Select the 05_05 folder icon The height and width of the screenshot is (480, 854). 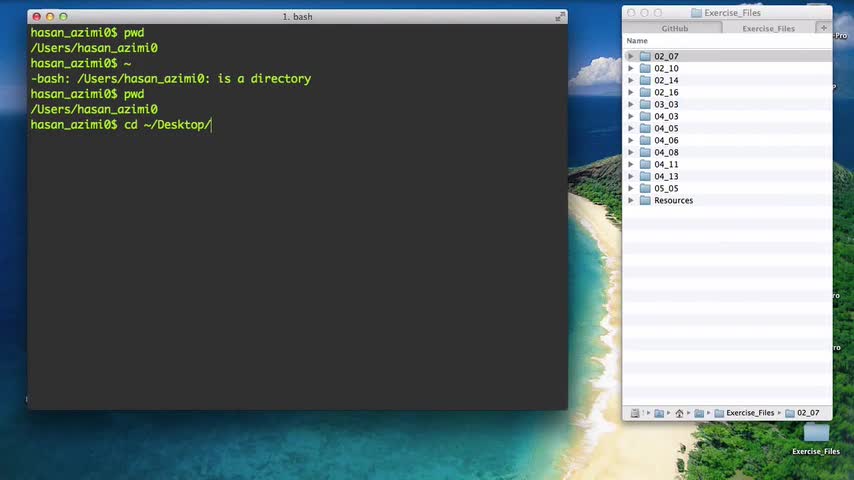tap(645, 188)
